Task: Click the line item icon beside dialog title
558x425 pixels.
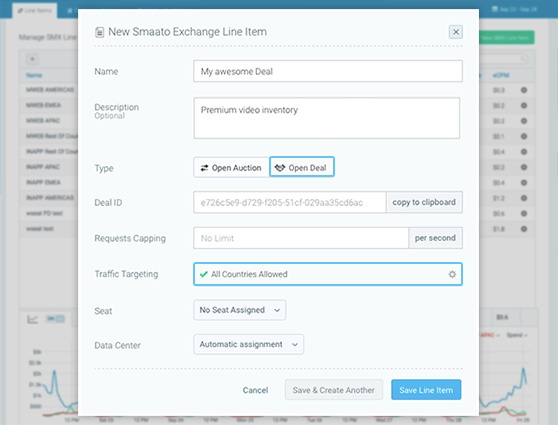Action: [x=99, y=32]
